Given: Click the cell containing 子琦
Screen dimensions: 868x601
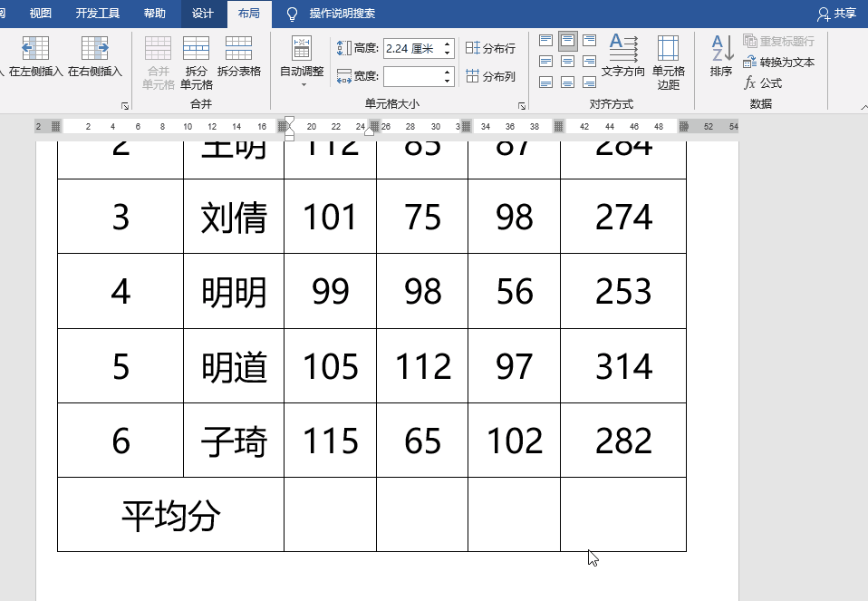Looking at the screenshot, I should [x=234, y=441].
